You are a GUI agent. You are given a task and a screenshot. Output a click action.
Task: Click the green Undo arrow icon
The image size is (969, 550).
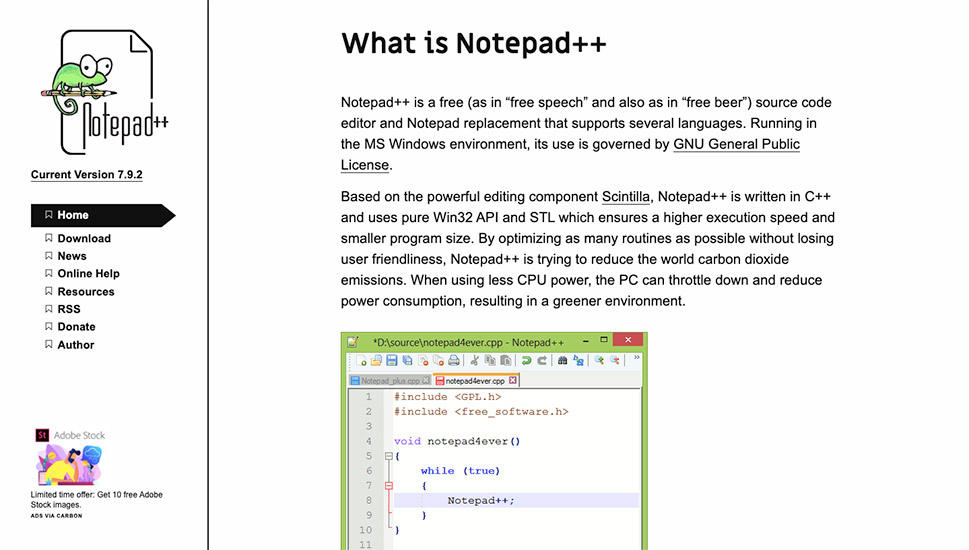tap(526, 360)
